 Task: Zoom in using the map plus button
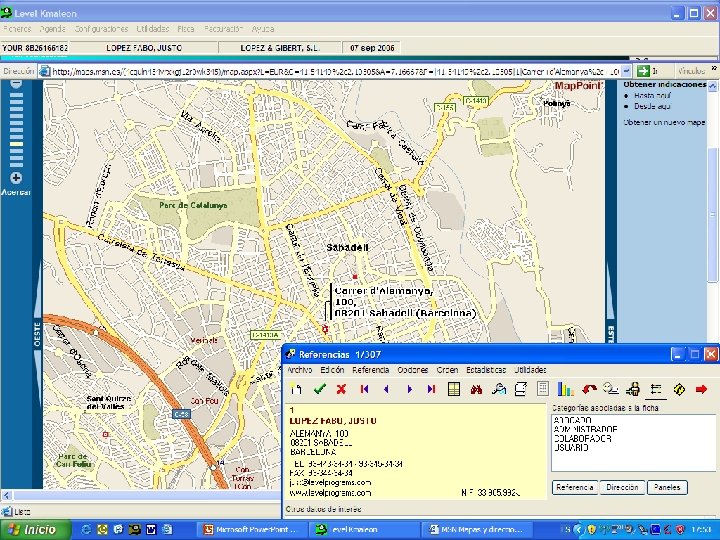(17, 178)
